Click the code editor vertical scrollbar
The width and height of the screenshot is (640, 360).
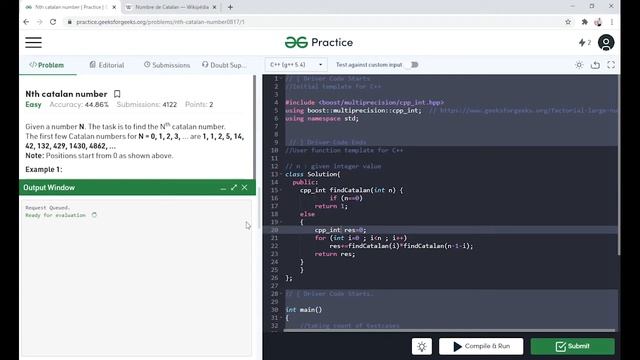pos(618,165)
